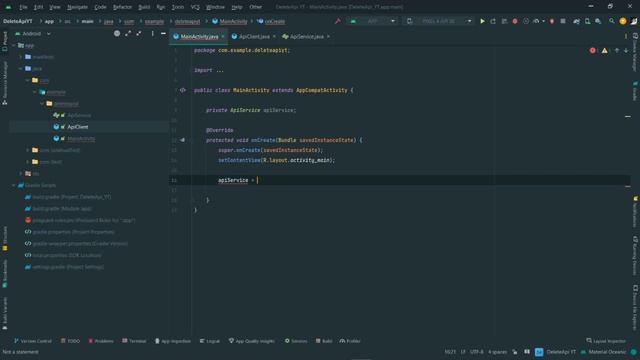Viewport: 640px width, 360px height.
Task: Open the Logcat tool window
Action: (x=209, y=341)
